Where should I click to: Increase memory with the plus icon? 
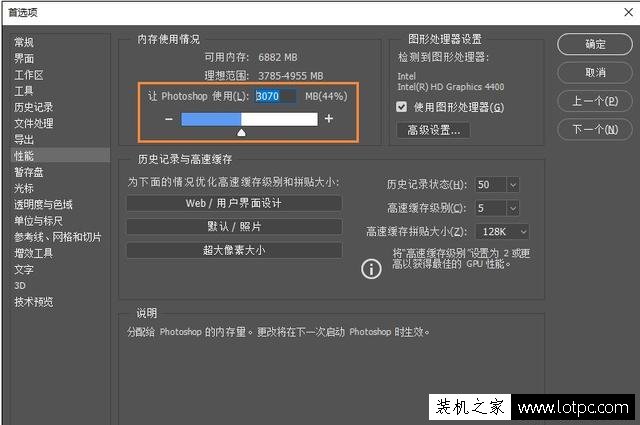[329, 119]
